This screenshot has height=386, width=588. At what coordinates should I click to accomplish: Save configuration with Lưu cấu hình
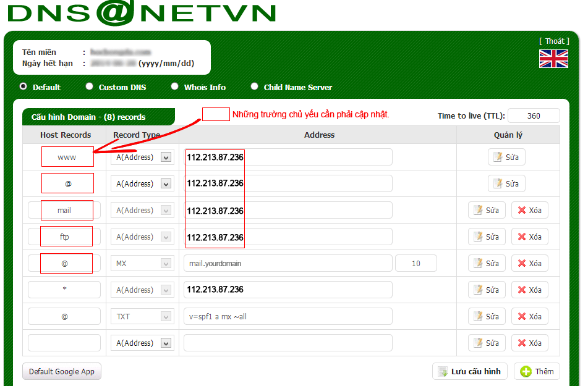pos(470,371)
